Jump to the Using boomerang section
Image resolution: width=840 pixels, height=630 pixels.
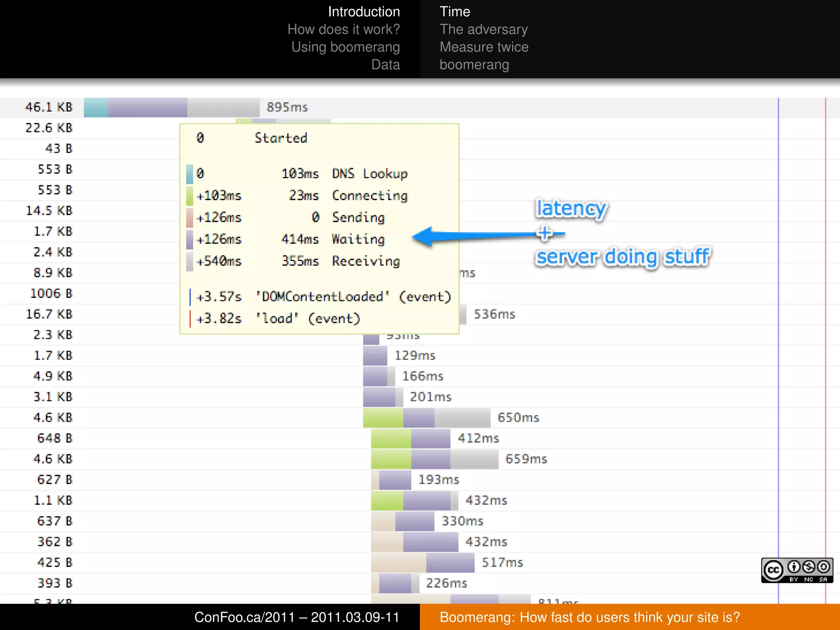pos(345,47)
